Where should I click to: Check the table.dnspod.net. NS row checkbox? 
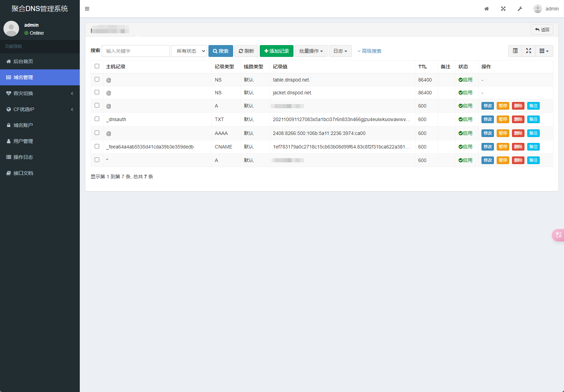point(97,79)
